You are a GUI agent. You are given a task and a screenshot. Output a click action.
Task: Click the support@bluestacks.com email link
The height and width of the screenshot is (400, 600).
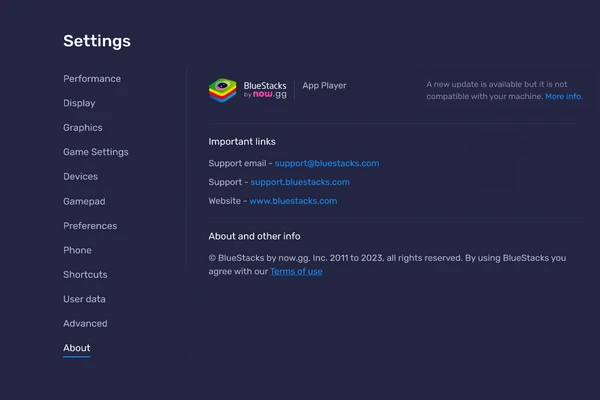click(327, 163)
